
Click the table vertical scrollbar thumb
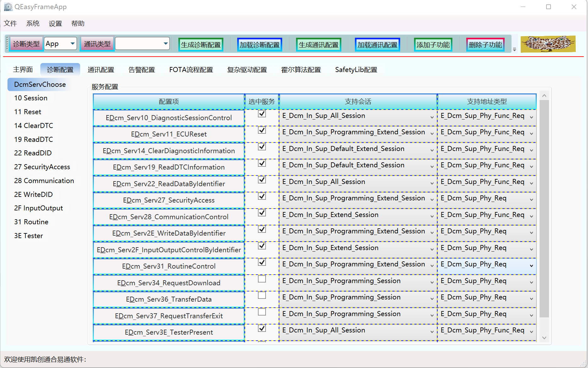(544, 209)
